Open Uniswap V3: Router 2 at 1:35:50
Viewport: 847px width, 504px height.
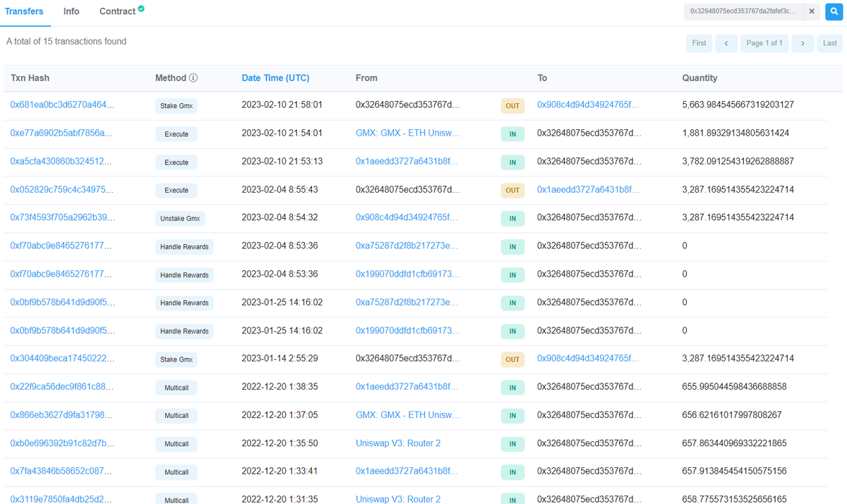coord(398,444)
